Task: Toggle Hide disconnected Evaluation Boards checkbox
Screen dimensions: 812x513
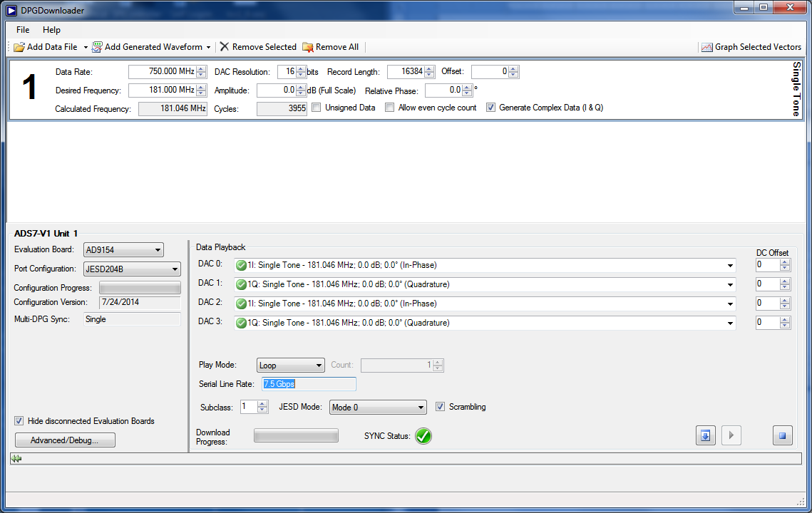Action: tap(19, 421)
